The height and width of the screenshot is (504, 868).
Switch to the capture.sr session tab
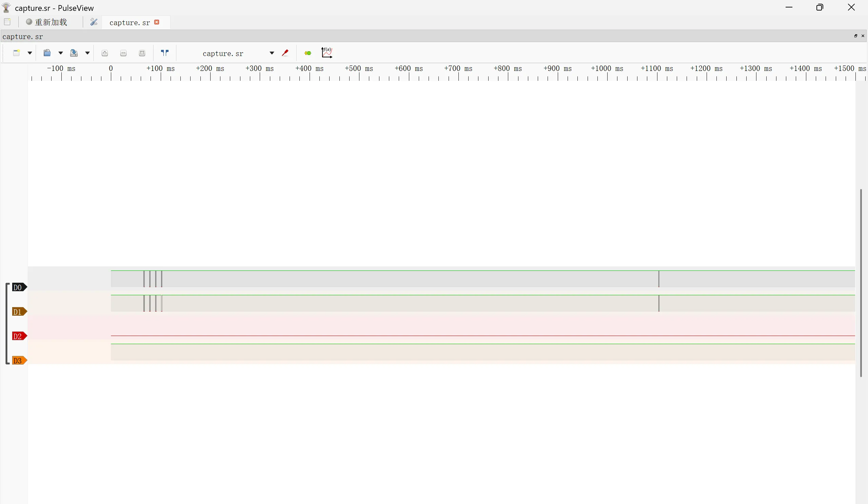pos(130,23)
